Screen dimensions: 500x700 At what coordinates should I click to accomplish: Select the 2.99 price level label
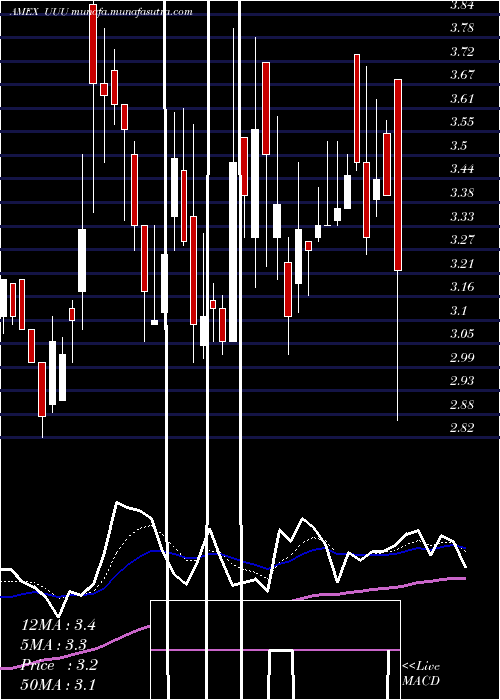(x=462, y=357)
